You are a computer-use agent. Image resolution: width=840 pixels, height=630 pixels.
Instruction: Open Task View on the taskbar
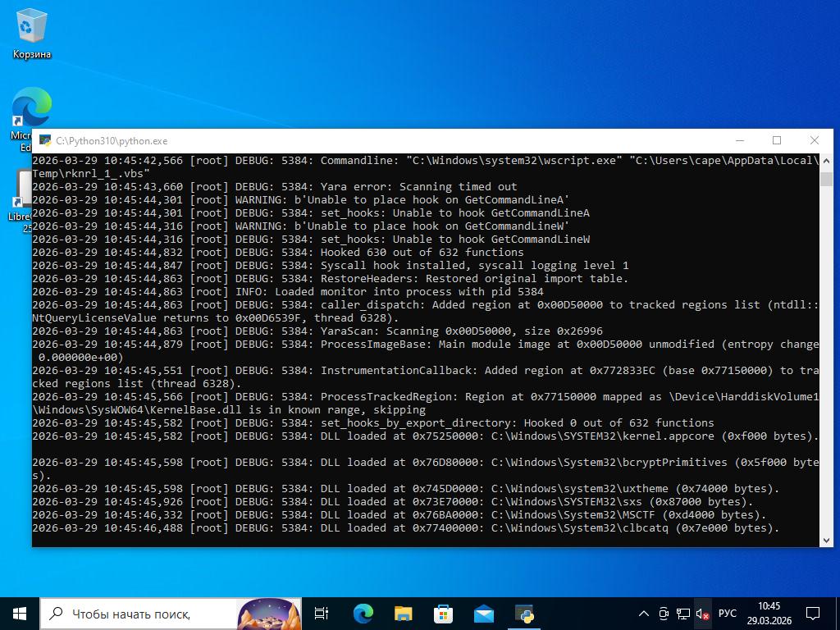point(322,614)
